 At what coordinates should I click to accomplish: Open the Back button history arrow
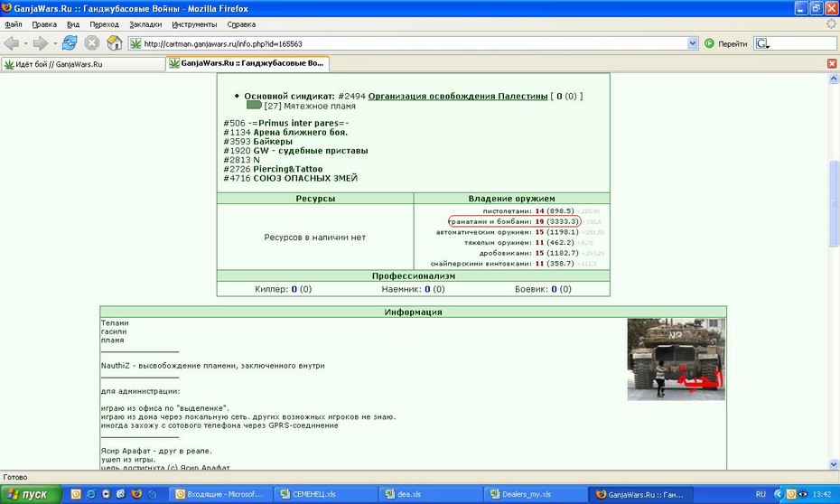[25, 43]
